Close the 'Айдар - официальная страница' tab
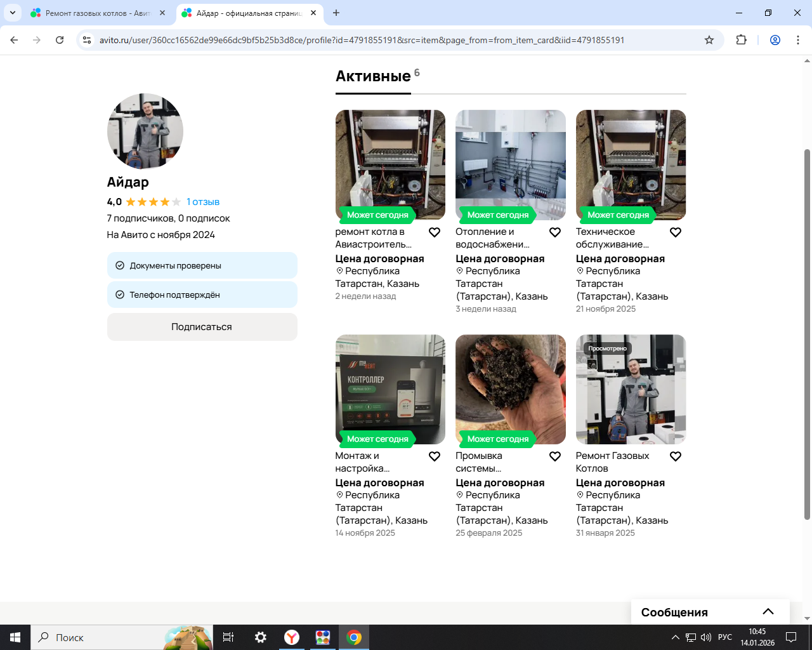 (x=313, y=13)
